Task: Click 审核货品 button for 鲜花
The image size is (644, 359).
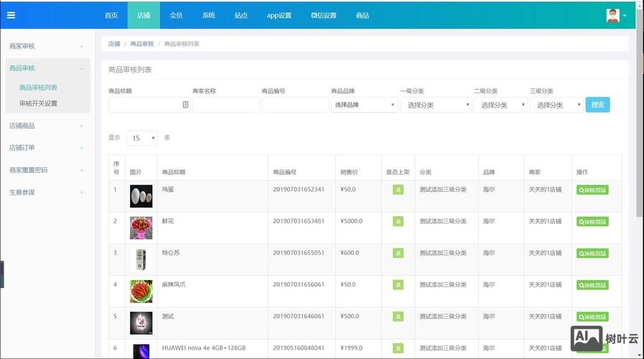Action: [592, 222]
